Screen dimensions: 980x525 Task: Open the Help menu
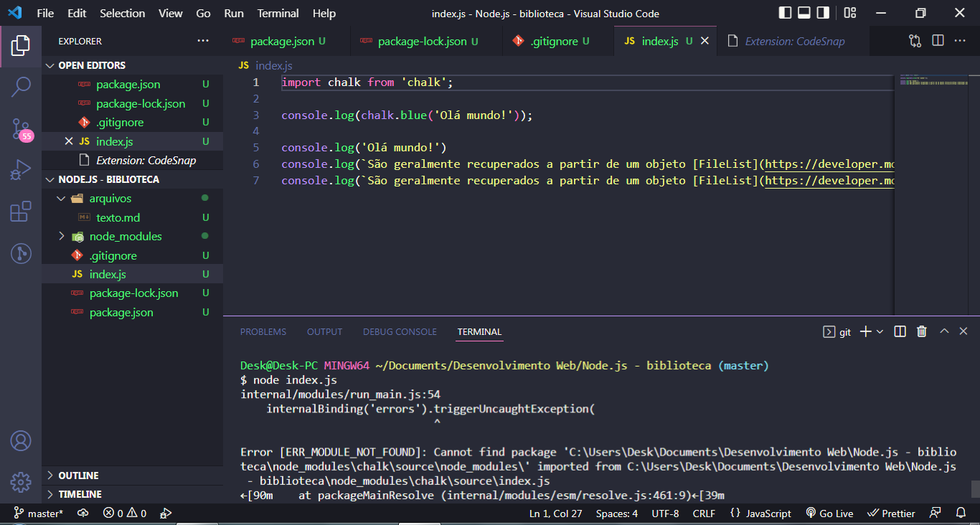click(x=324, y=13)
